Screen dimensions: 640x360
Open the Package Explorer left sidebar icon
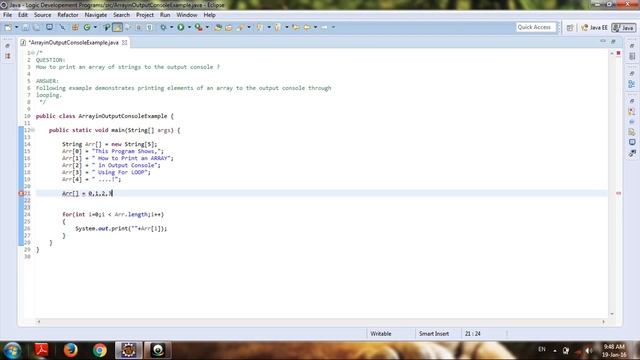click(x=8, y=56)
